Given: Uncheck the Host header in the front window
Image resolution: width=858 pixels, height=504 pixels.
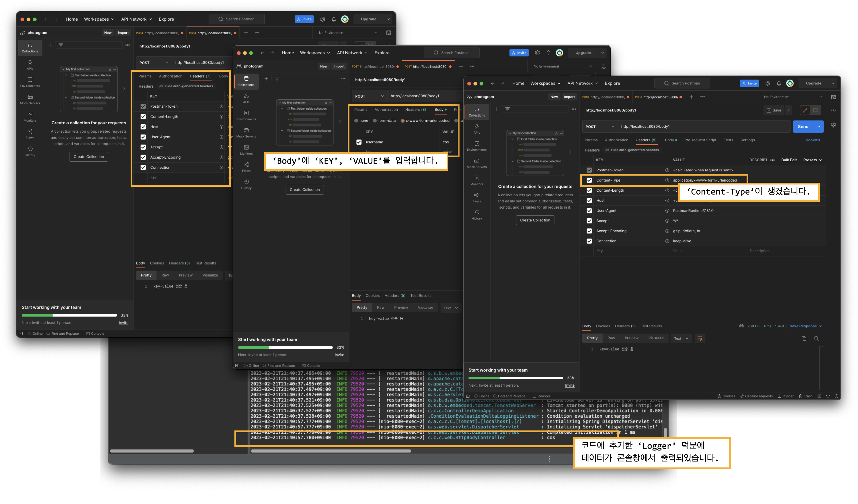Looking at the screenshot, I should [x=589, y=201].
